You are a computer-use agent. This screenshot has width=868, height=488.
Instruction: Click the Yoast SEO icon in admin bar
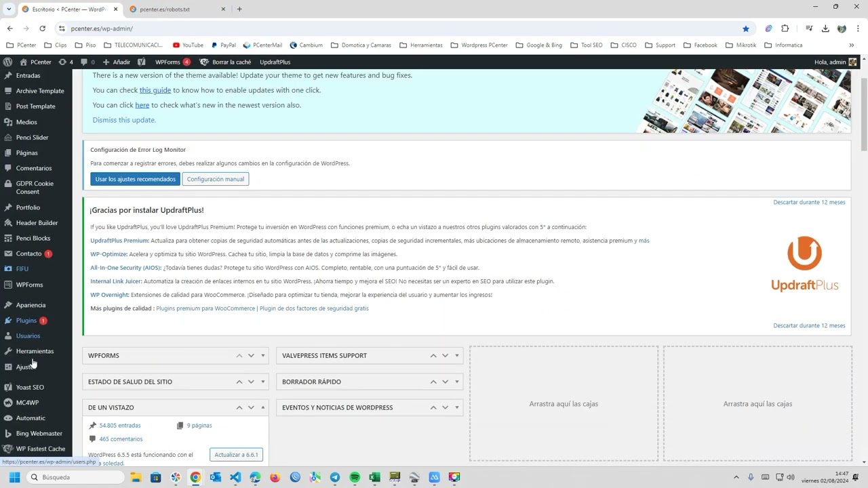141,62
